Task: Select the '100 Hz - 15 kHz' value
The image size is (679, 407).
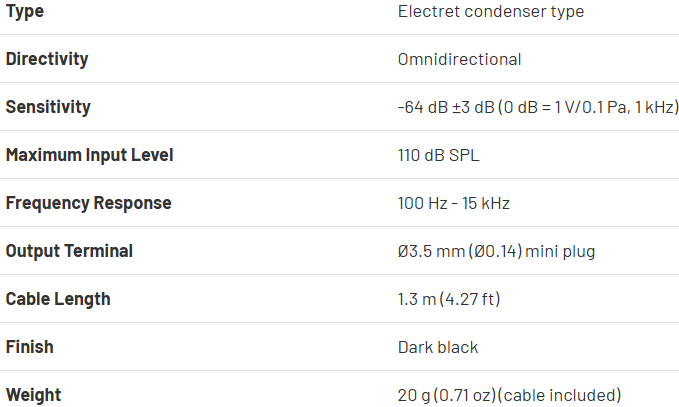Action: click(x=454, y=203)
